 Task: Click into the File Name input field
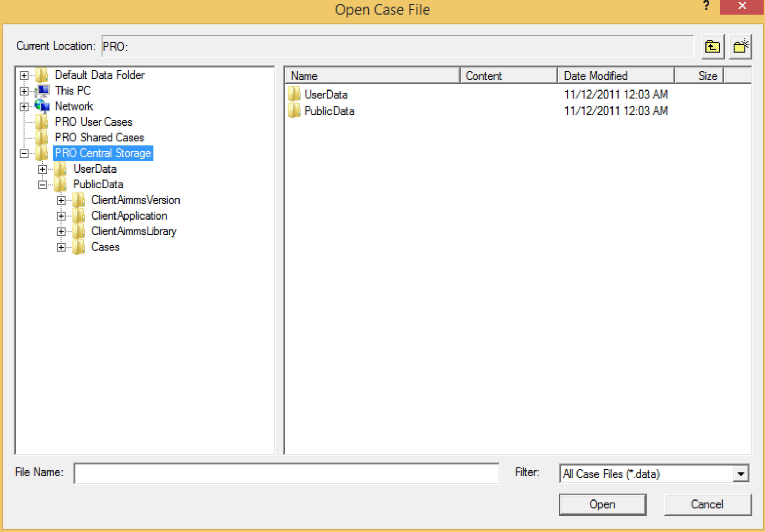coord(287,473)
